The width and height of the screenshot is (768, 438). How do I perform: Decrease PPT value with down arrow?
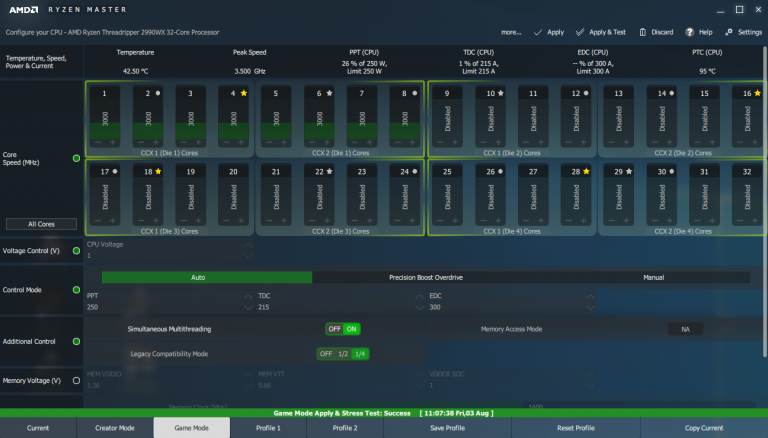[x=248, y=307]
